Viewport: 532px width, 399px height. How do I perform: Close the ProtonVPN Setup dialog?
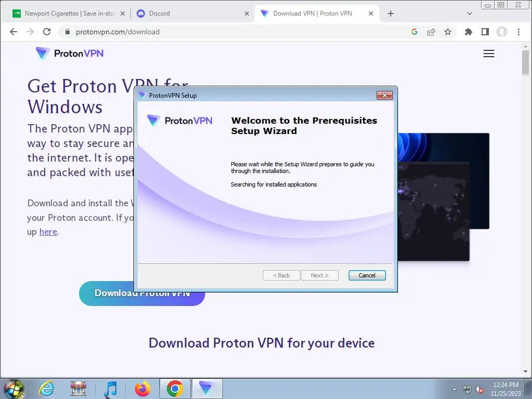(384, 96)
